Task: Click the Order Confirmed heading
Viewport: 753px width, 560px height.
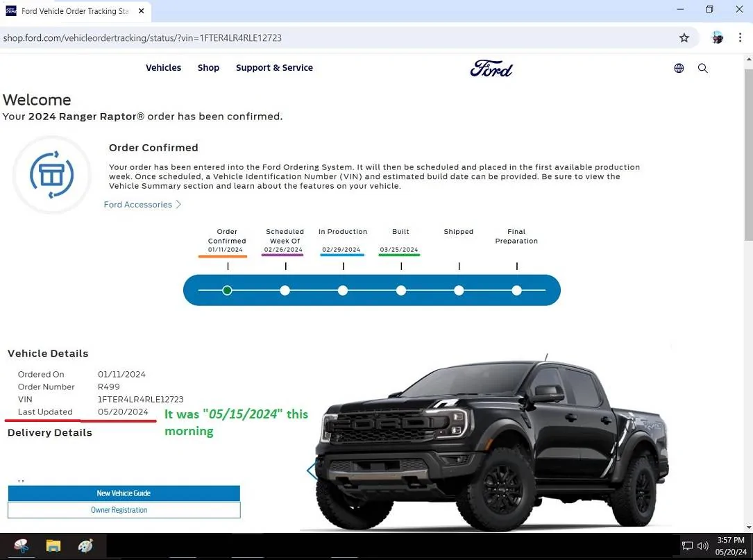Action: (x=153, y=148)
